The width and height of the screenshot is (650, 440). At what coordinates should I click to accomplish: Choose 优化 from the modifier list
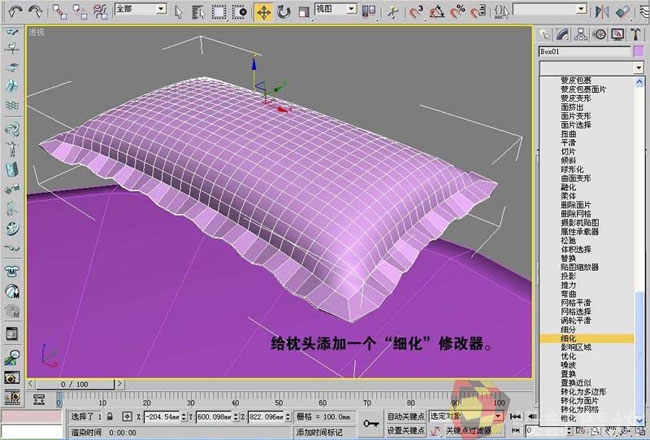(x=568, y=356)
